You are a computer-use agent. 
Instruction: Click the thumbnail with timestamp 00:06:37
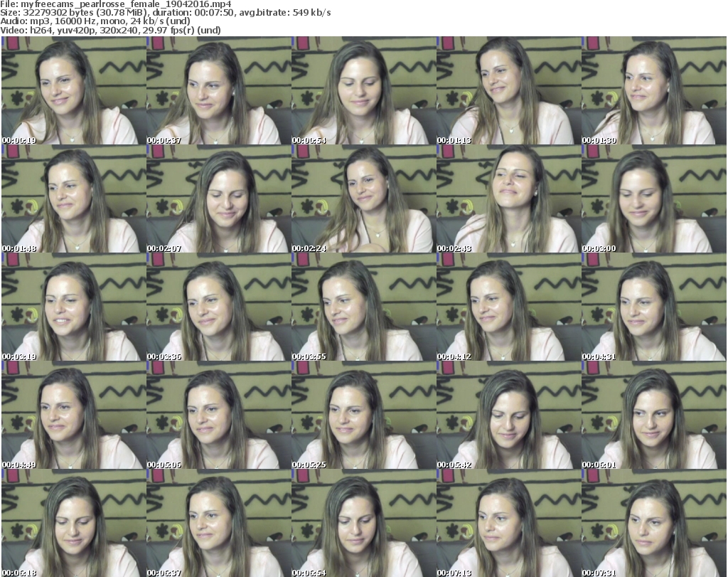pos(219,523)
